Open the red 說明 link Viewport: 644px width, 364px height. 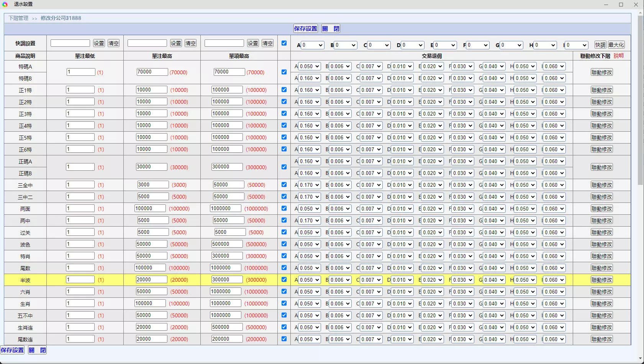click(618, 56)
